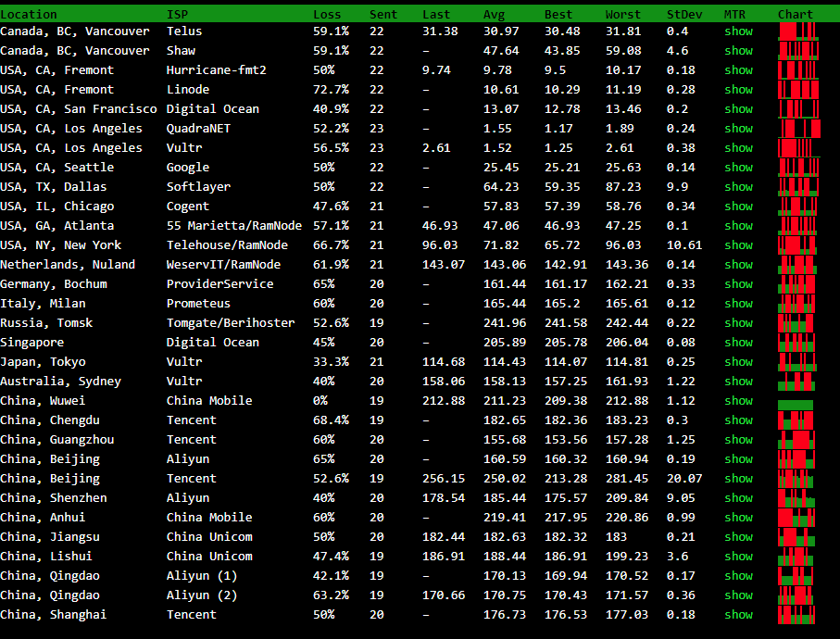This screenshot has height=639, width=840.
Task: Click the Best column header
Action: click(558, 15)
